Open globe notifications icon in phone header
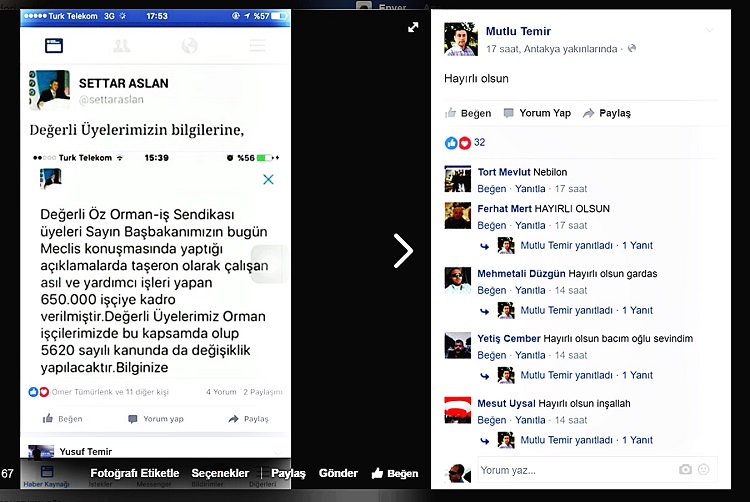750x502 pixels. tap(189, 46)
